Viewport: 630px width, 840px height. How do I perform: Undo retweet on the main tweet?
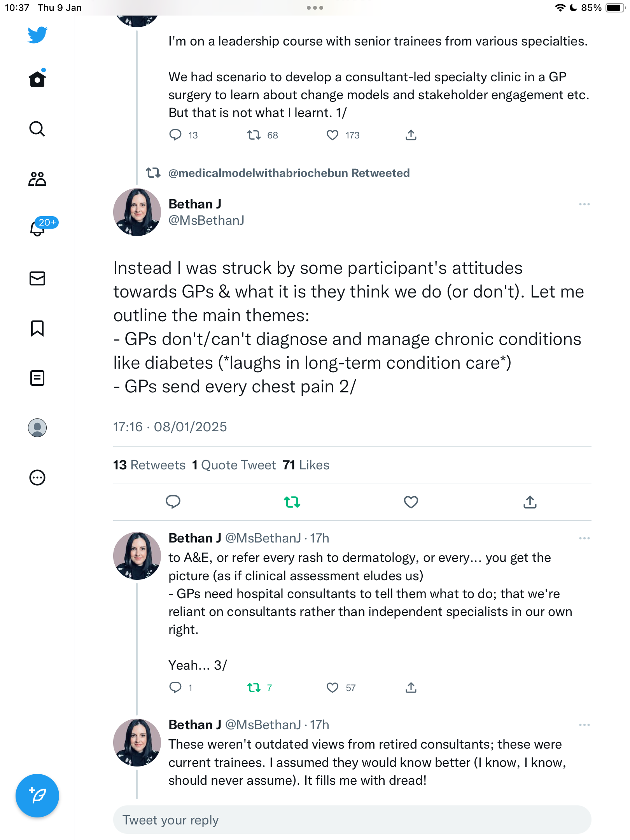click(292, 502)
